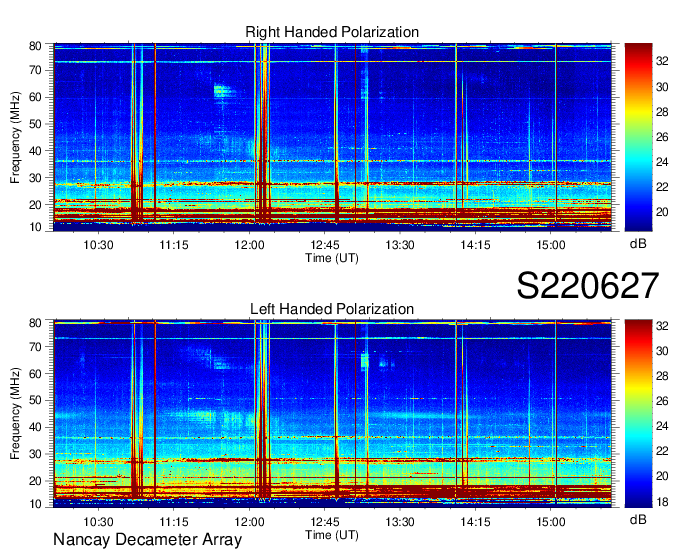Click the 11:15 tick label of right-handed plot
The width and height of the screenshot is (680, 552).
click(x=173, y=245)
